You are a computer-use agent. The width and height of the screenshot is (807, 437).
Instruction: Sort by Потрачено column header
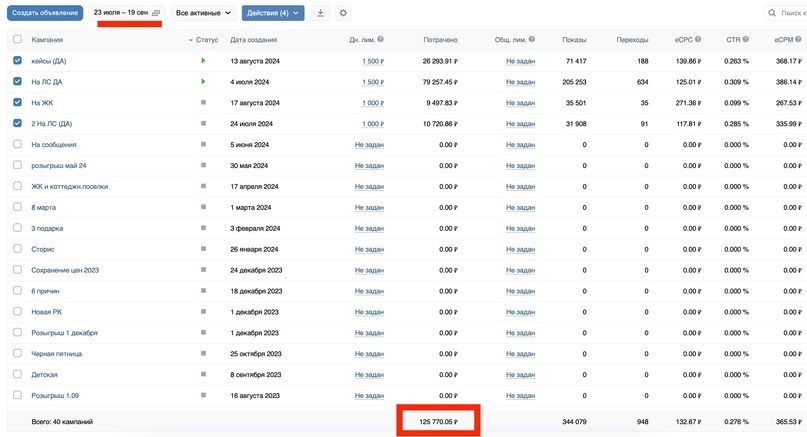[x=440, y=40]
